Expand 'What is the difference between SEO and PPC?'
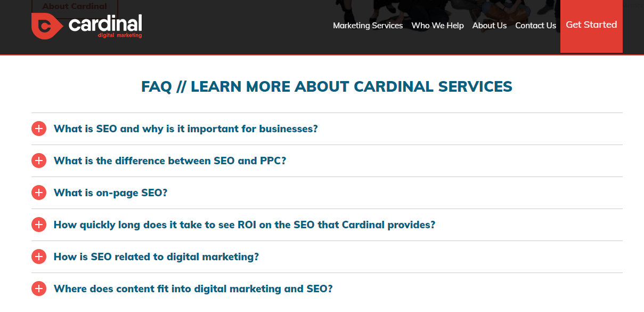Screen dimensions: 644x312 click(169, 161)
